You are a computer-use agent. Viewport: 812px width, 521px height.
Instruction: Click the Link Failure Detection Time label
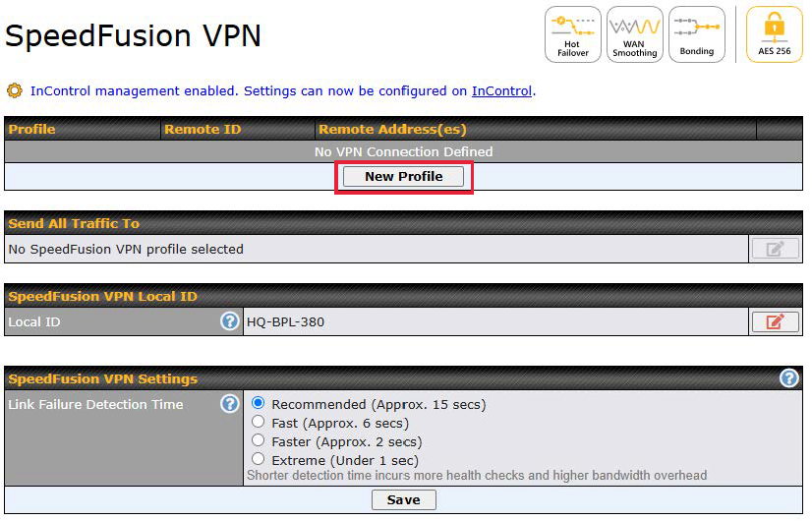[x=95, y=404]
